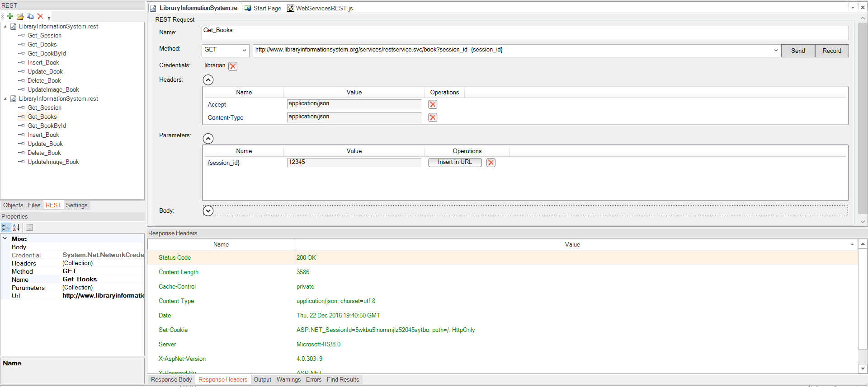Click the red X delete icon in REST toolbar
Screen dimensions: 868x387
coord(40,16)
